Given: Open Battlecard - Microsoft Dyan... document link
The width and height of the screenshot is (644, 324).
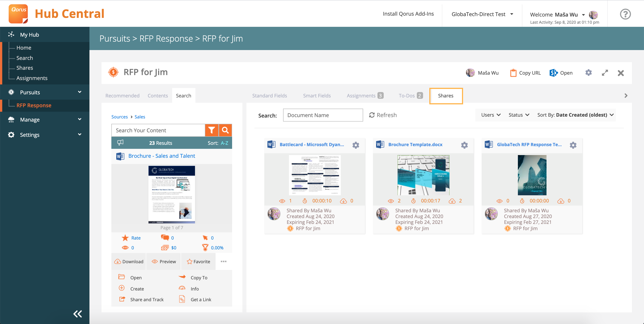Looking at the screenshot, I should click(x=311, y=144).
